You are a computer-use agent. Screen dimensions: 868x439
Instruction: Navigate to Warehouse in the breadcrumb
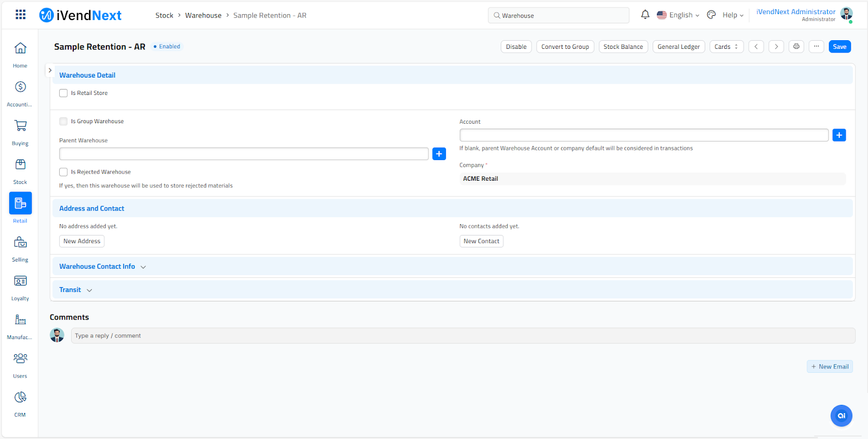click(x=203, y=15)
